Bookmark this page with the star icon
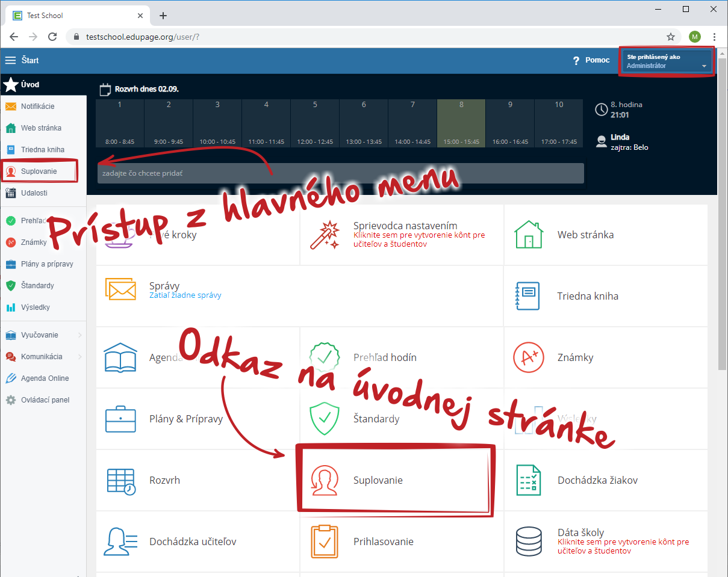 click(x=671, y=37)
